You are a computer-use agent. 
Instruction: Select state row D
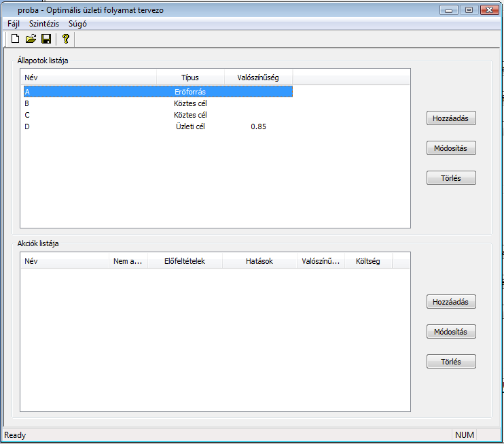tap(158, 126)
